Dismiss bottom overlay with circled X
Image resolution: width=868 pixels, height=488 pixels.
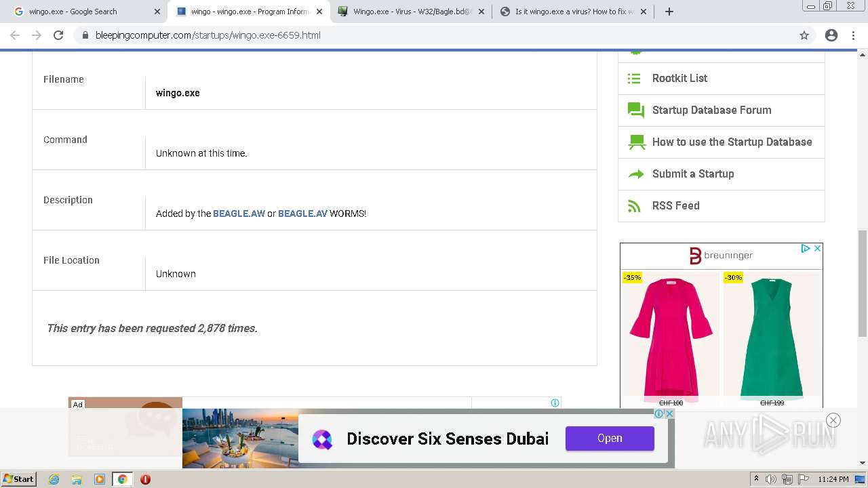(x=833, y=420)
